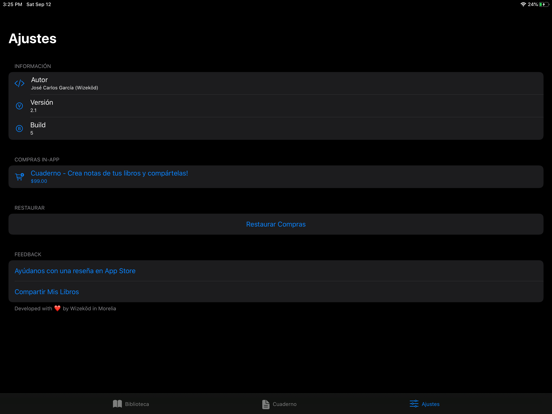Tap the red heart emoji in footer
The image size is (552, 414).
tap(57, 308)
